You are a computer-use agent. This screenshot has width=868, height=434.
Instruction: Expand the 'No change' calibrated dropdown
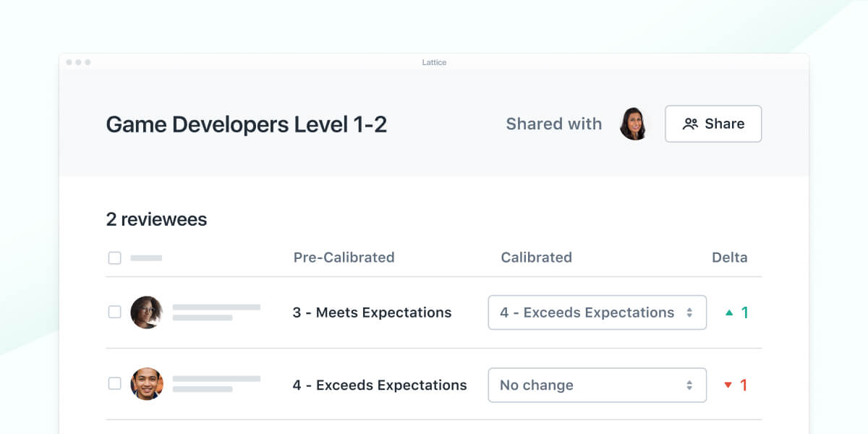(x=597, y=385)
